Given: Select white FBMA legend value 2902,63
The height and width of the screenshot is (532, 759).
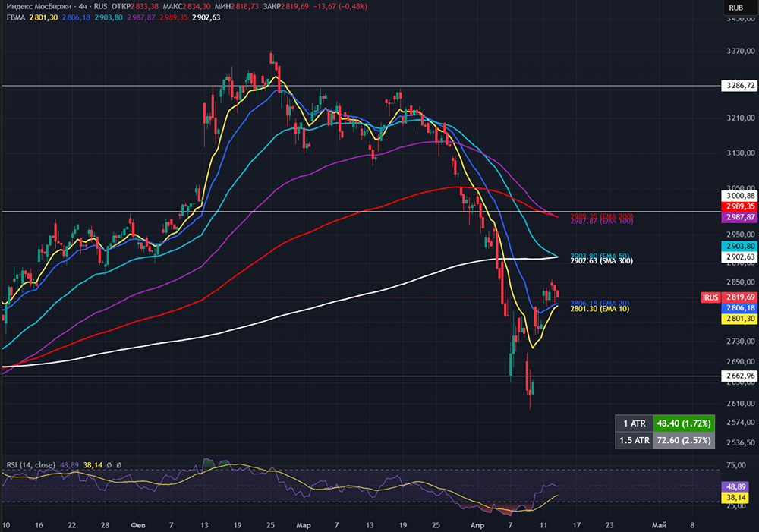Looking at the screenshot, I should click(x=206, y=17).
